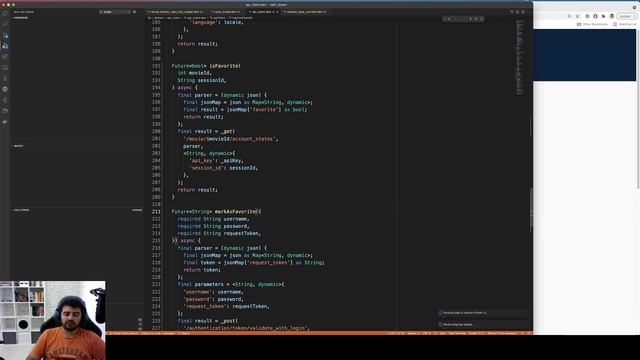Switch to the auth_model.dart tab
The width and height of the screenshot is (640, 360).
pyautogui.click(x=226, y=12)
